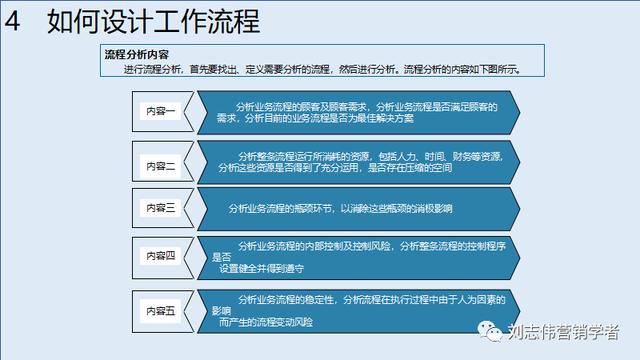Select the 流程分析内容 heading
The width and height of the screenshot is (640, 360).
click(136, 55)
